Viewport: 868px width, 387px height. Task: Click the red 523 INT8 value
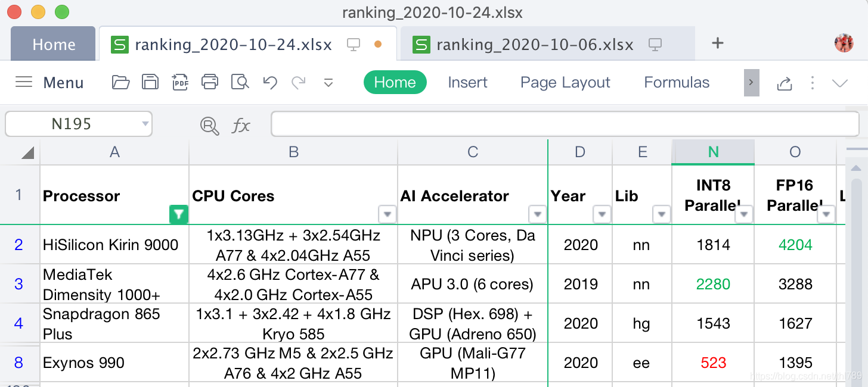click(x=713, y=363)
